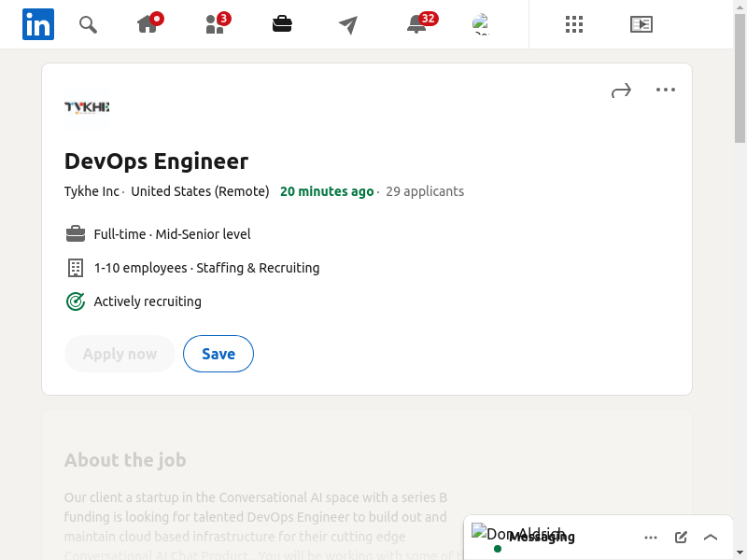Open the paper plane messaging icon

point(348,25)
